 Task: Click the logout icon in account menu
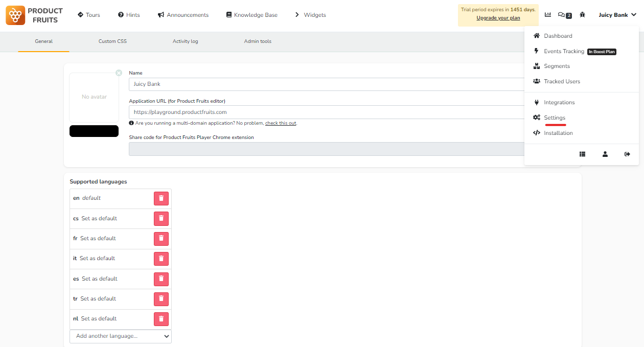[627, 154]
